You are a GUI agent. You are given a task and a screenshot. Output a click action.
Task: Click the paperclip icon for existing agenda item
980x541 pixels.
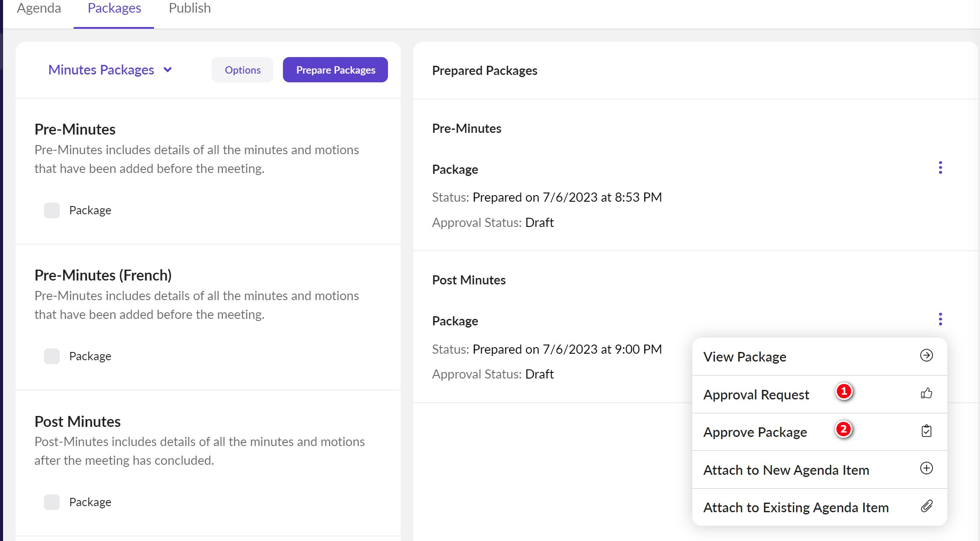click(926, 506)
